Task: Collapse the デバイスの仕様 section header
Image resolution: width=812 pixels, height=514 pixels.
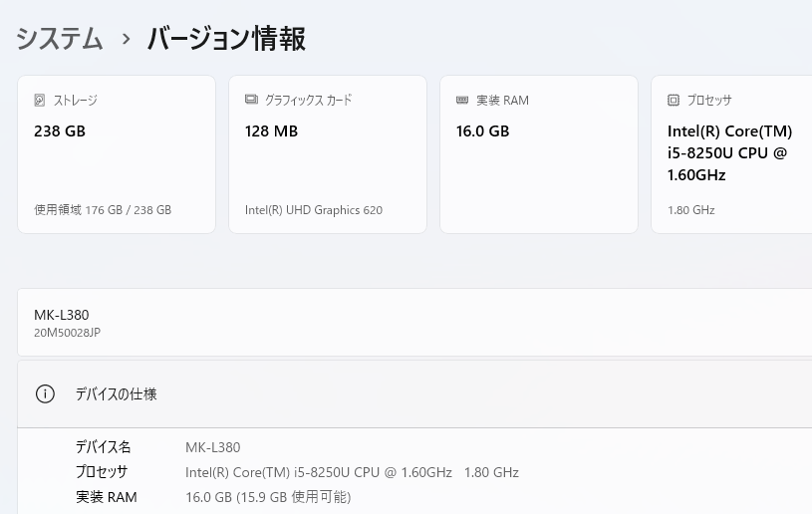Action: pos(414,393)
